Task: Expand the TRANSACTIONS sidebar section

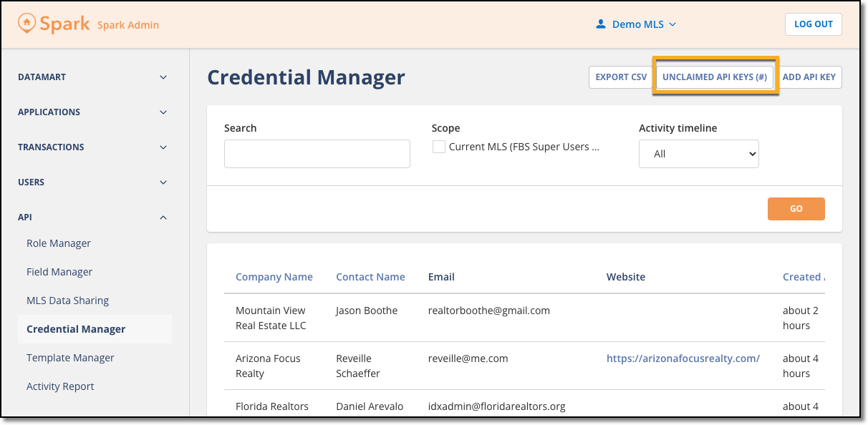Action: click(93, 147)
